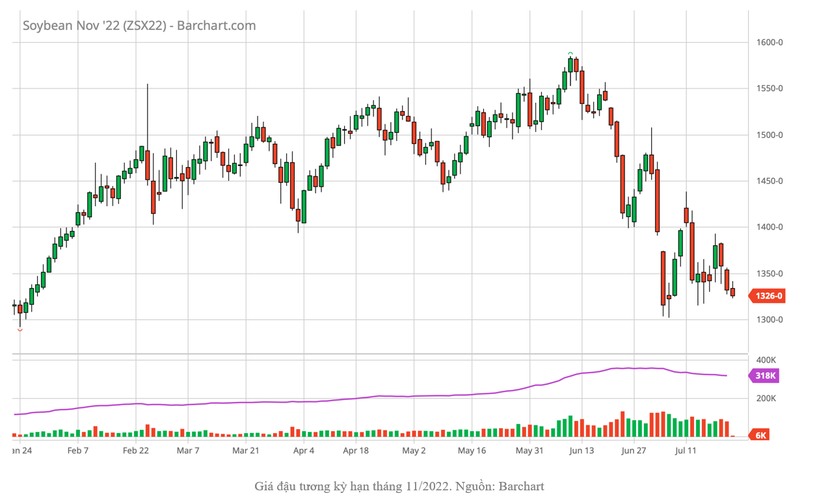Select the Mar 21 date label
This screenshot has width=817, height=504.
point(246,450)
